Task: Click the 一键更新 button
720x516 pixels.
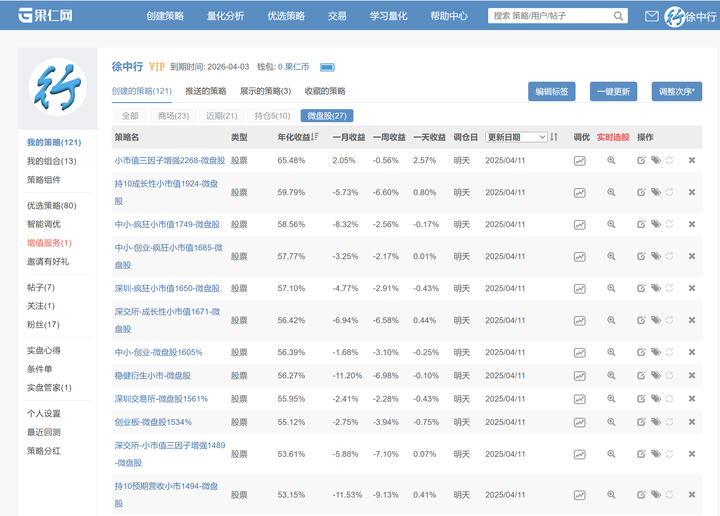Action: point(613,91)
